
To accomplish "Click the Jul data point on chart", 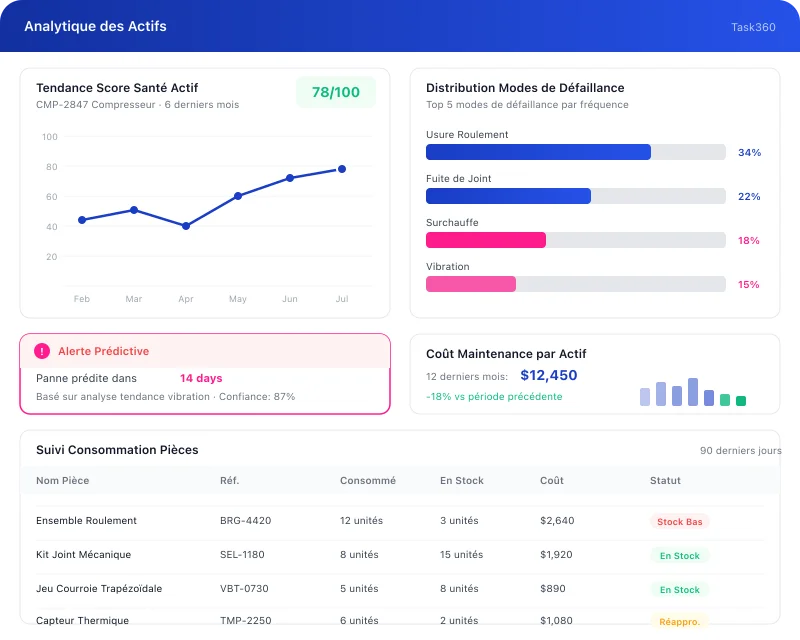I will 342,169.
